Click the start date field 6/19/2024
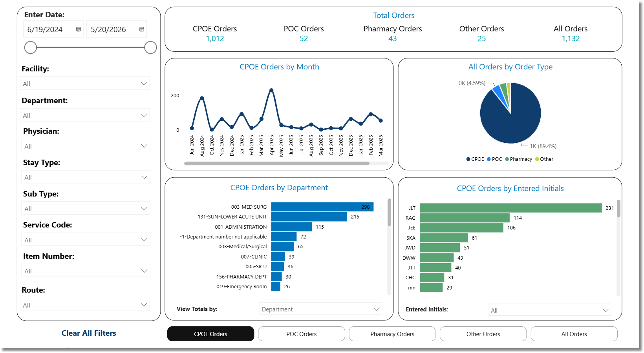This screenshot has width=644, height=353. (53, 29)
